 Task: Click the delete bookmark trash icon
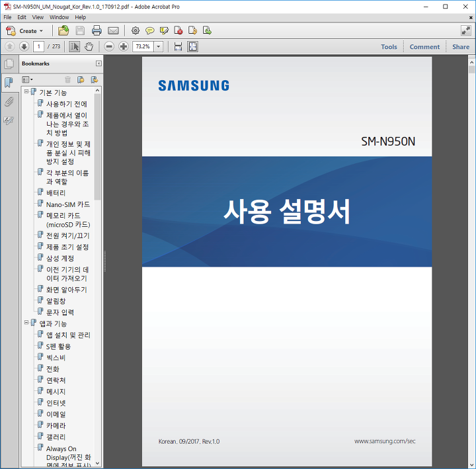tap(67, 79)
